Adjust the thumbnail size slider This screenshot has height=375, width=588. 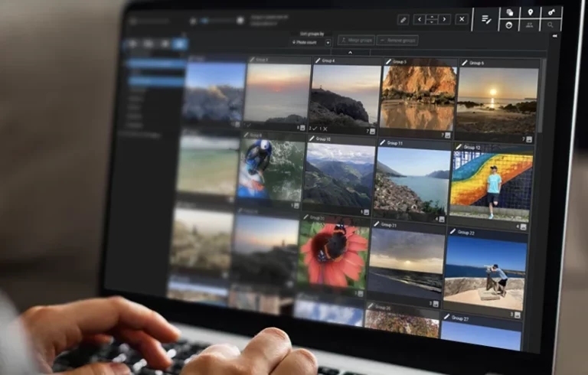click(217, 21)
